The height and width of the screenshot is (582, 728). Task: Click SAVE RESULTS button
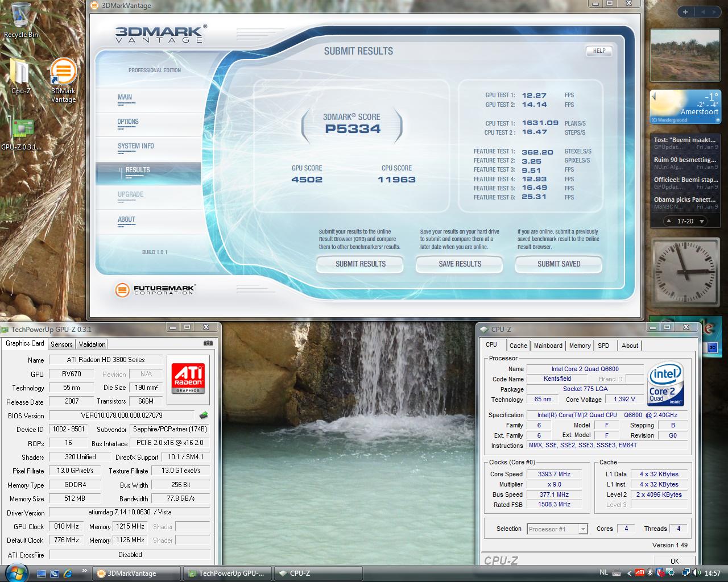[460, 264]
